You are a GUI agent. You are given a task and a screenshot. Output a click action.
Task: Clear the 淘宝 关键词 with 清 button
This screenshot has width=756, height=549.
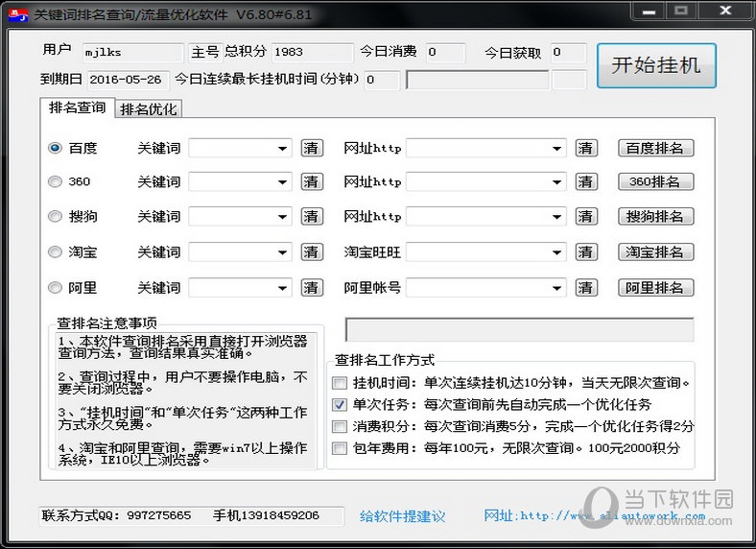click(312, 252)
